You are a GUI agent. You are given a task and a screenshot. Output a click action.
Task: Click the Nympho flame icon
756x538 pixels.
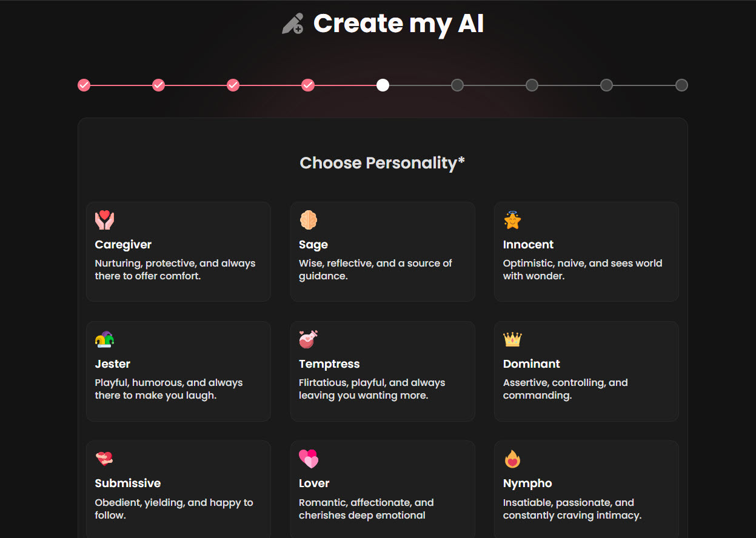tap(512, 459)
